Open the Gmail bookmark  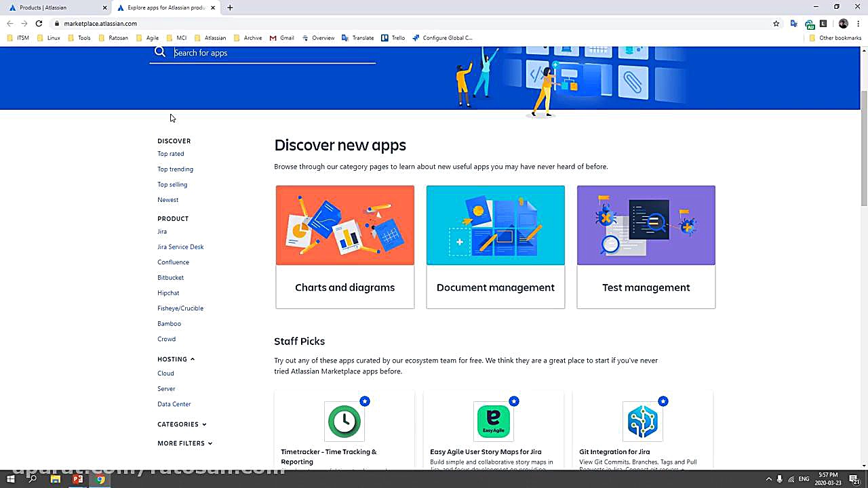(x=282, y=38)
